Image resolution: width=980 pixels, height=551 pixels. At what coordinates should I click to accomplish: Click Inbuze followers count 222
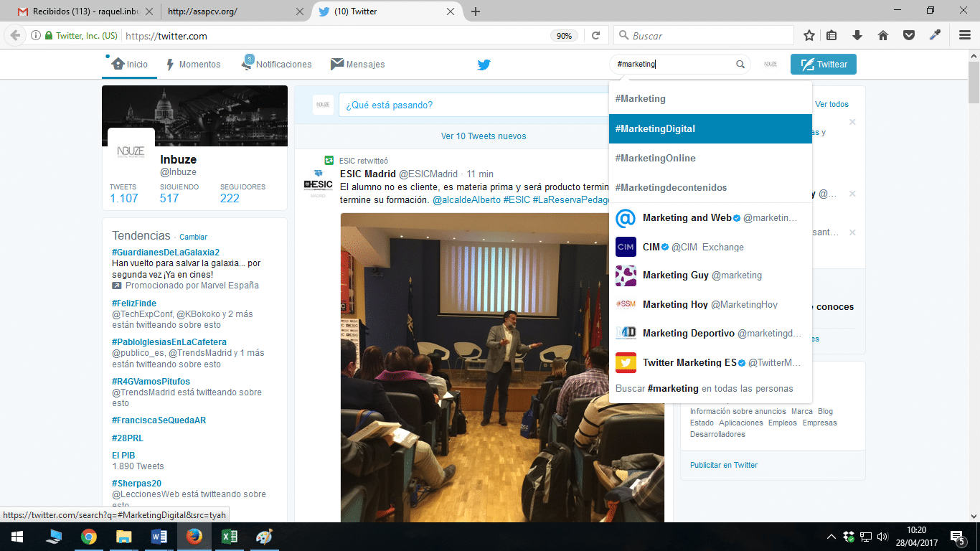(x=230, y=199)
